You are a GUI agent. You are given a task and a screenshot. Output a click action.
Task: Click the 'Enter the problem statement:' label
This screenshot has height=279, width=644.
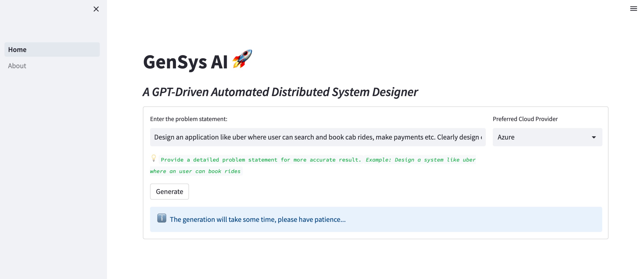[188, 119]
